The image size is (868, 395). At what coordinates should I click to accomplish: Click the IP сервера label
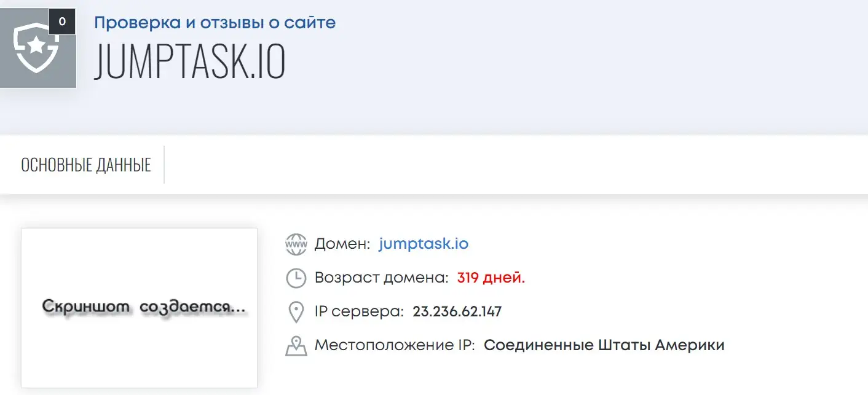click(x=359, y=311)
